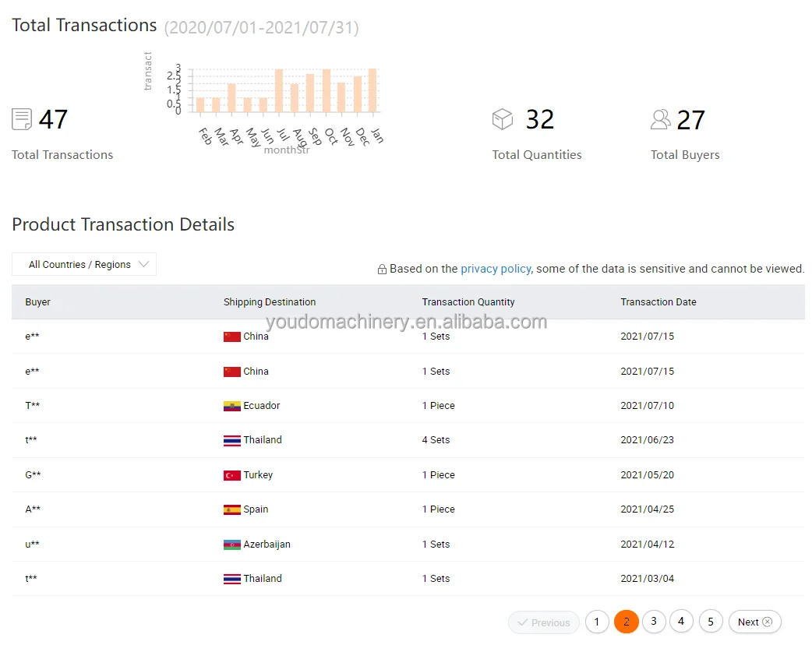Click the Azerbaijan flag icon
The height and width of the screenshot is (645, 812).
(232, 545)
